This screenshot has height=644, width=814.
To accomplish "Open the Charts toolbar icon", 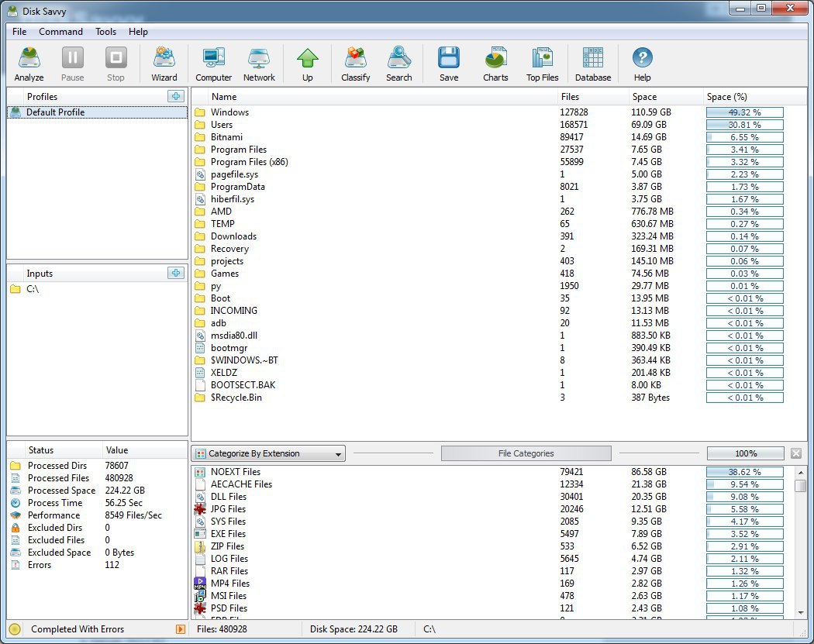I will coord(495,64).
